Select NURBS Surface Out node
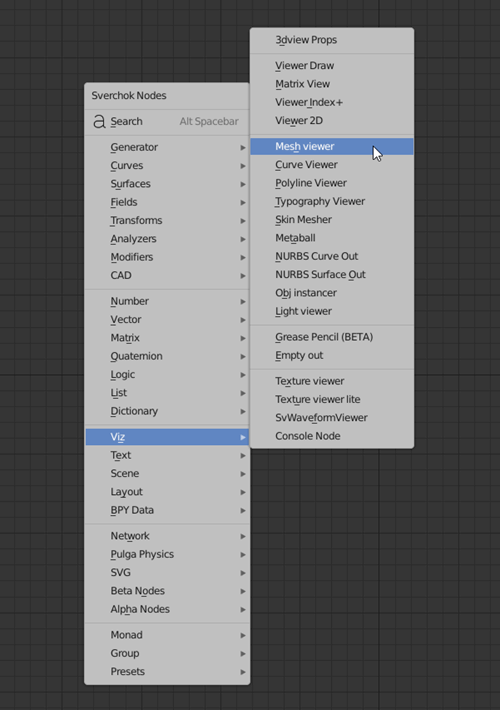 click(x=332, y=274)
